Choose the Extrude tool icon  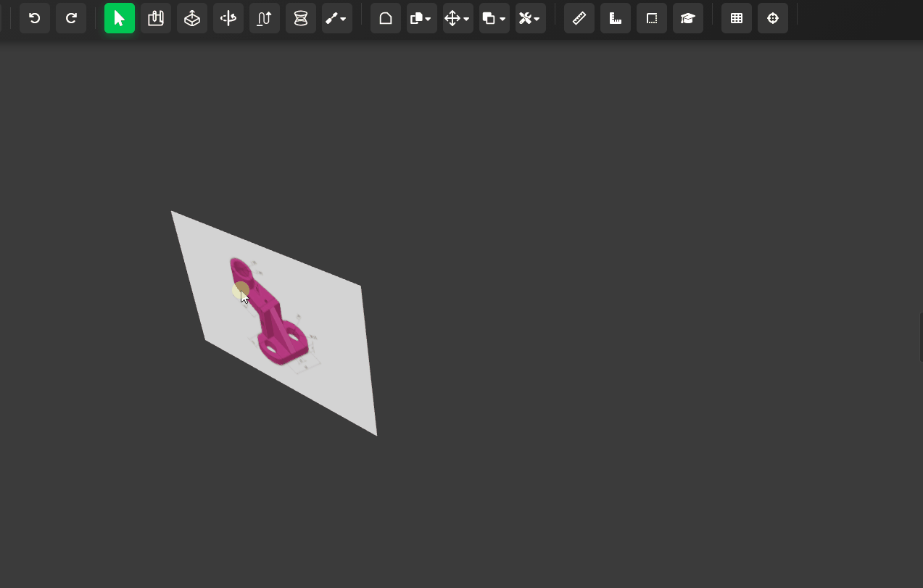coord(192,18)
